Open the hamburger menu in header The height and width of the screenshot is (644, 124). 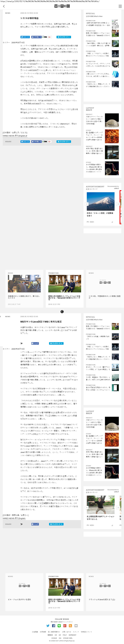point(120,6)
